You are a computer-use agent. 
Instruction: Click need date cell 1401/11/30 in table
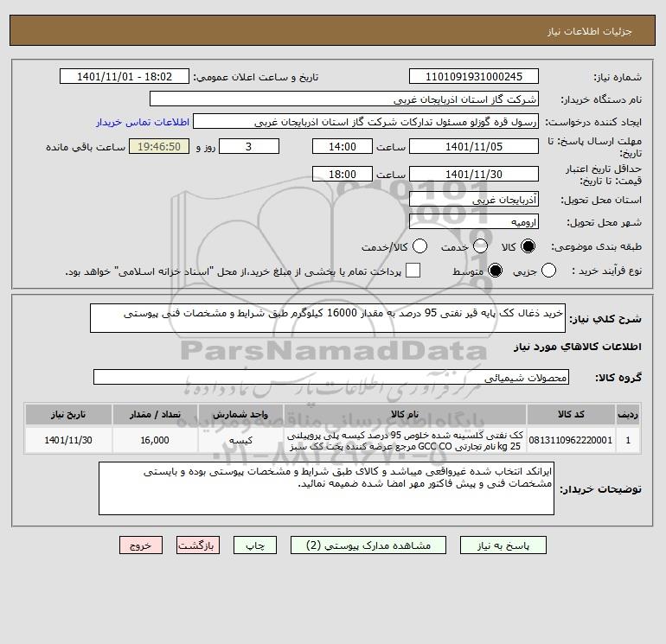(x=68, y=440)
